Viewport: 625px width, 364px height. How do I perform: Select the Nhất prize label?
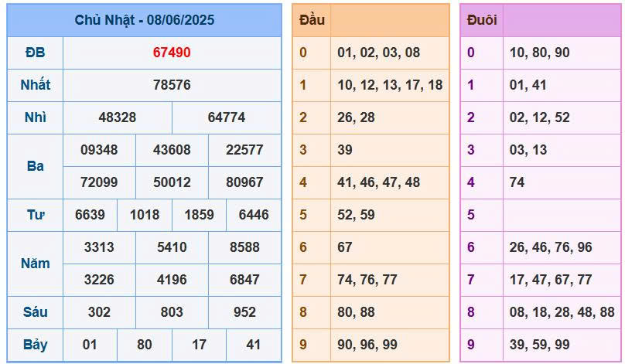[35, 85]
